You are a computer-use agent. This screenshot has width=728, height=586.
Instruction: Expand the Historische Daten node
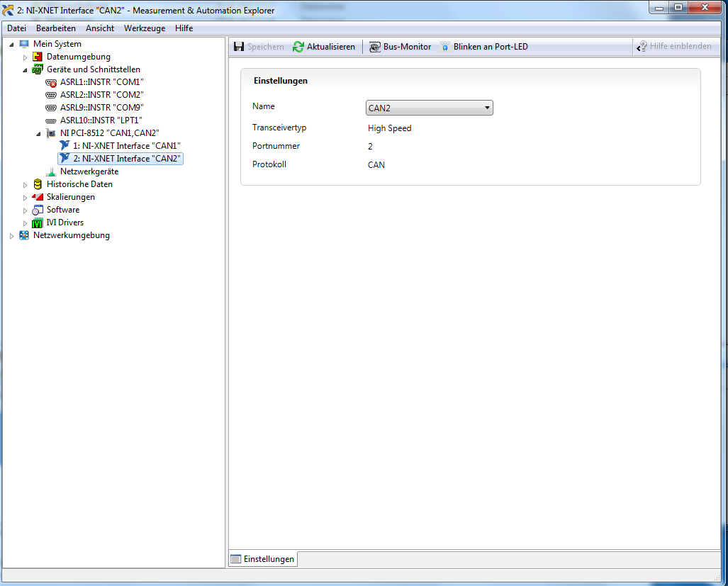(x=25, y=185)
